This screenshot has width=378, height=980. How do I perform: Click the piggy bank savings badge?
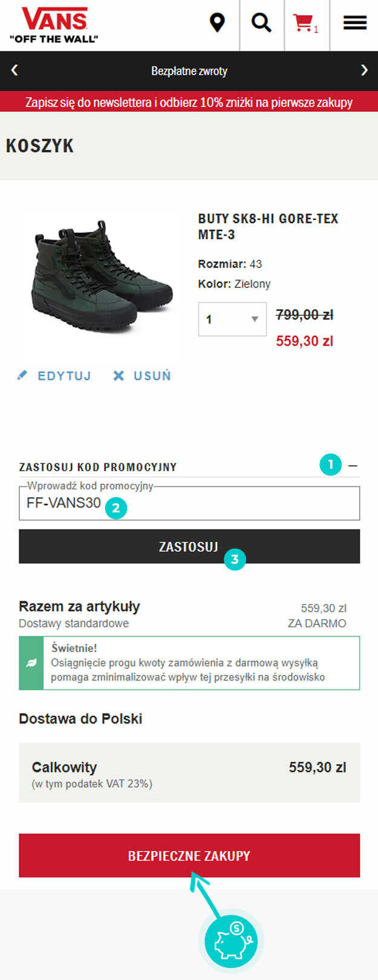231,941
